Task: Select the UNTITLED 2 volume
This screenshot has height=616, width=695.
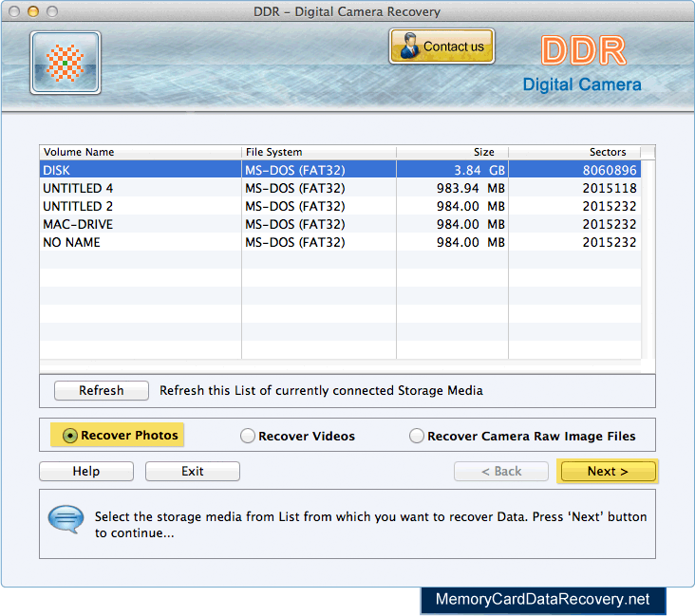Action: pyautogui.click(x=340, y=206)
